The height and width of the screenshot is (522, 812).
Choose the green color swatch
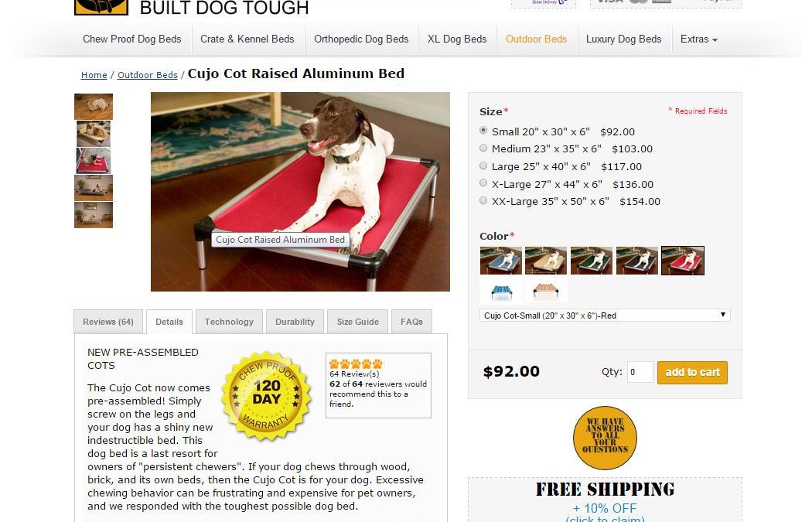592,261
